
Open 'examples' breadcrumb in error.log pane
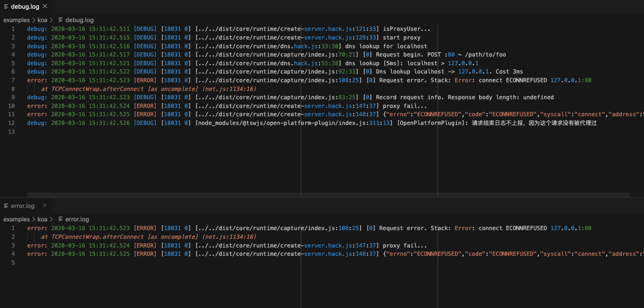coord(17,219)
